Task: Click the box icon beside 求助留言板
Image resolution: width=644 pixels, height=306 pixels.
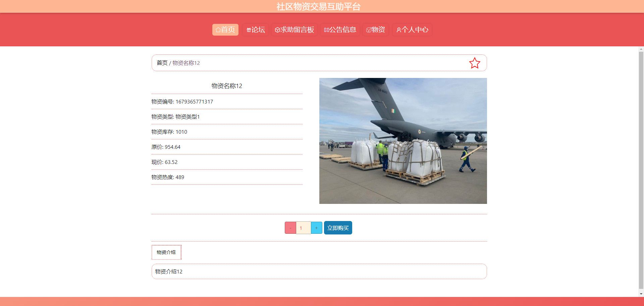Action: [277, 30]
